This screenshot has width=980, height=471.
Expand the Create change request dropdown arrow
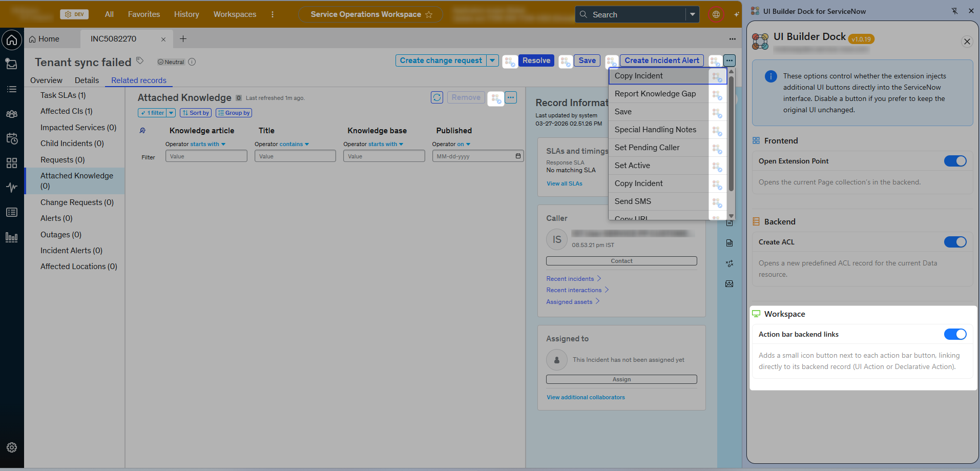click(x=492, y=60)
